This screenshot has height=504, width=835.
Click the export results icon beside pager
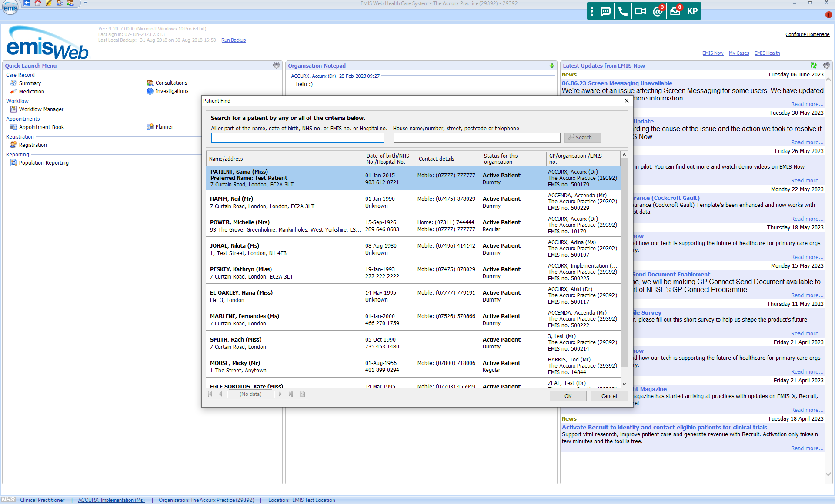tap(303, 394)
